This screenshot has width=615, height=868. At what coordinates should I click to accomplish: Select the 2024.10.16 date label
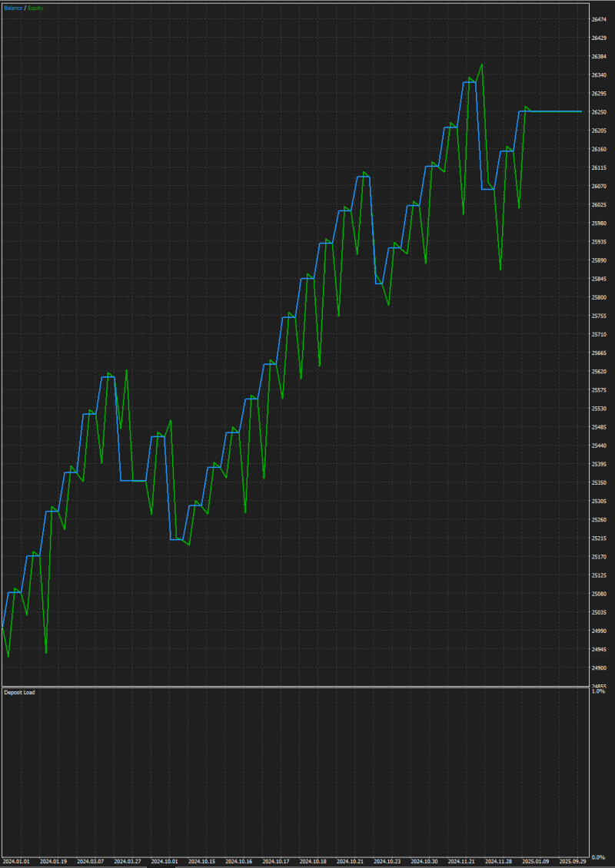pos(239,861)
